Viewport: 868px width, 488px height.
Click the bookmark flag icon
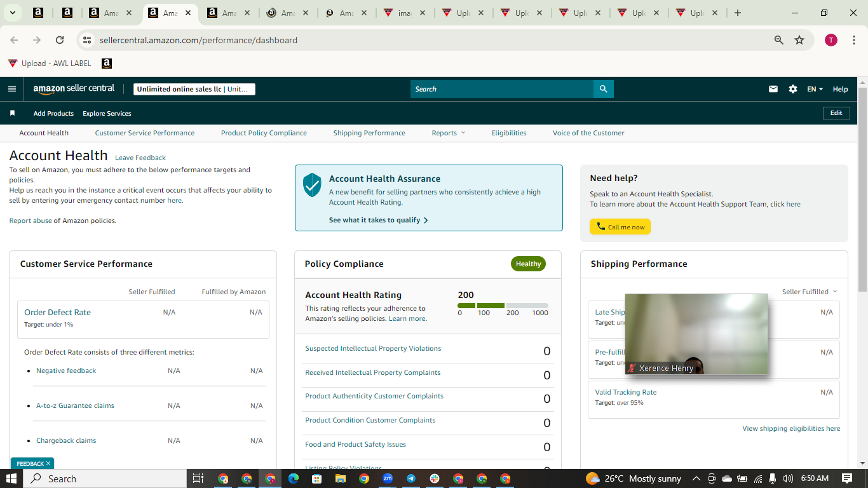pyautogui.click(x=12, y=113)
